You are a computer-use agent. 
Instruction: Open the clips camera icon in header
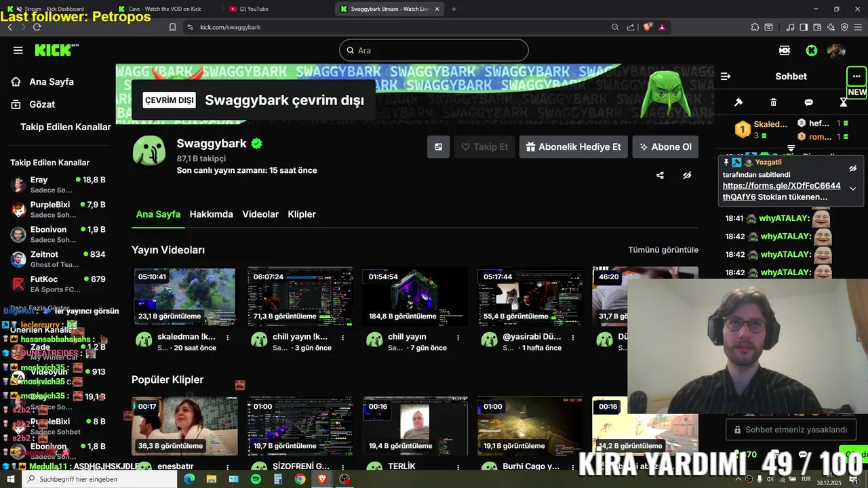(x=785, y=50)
